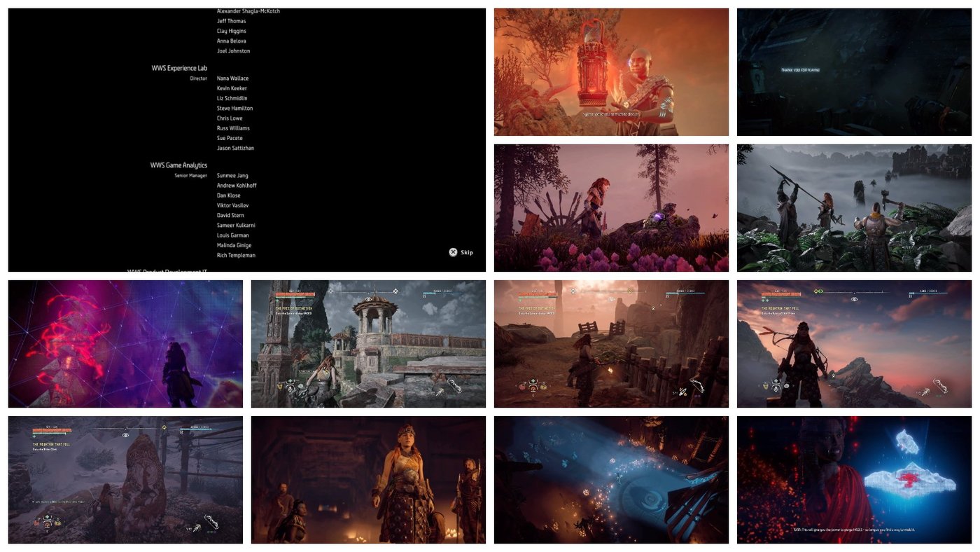The image size is (980, 552).
Task: Open the thumbnail with pink flower field
Action: click(x=611, y=208)
